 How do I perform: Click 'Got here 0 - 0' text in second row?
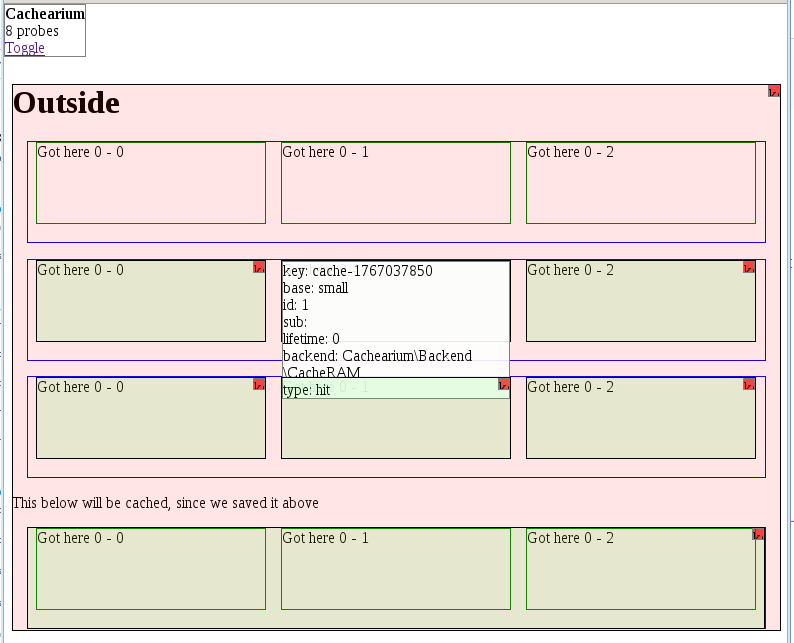[81, 270]
